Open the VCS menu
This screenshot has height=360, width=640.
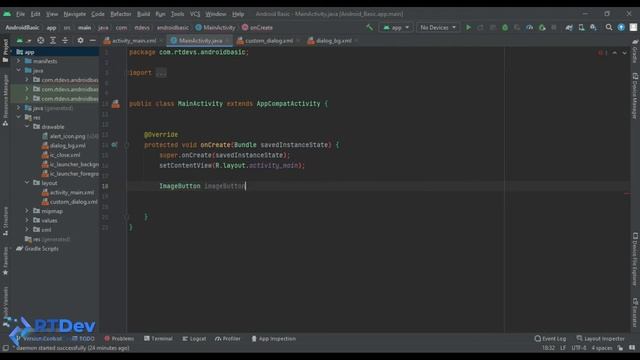pyautogui.click(x=195, y=14)
